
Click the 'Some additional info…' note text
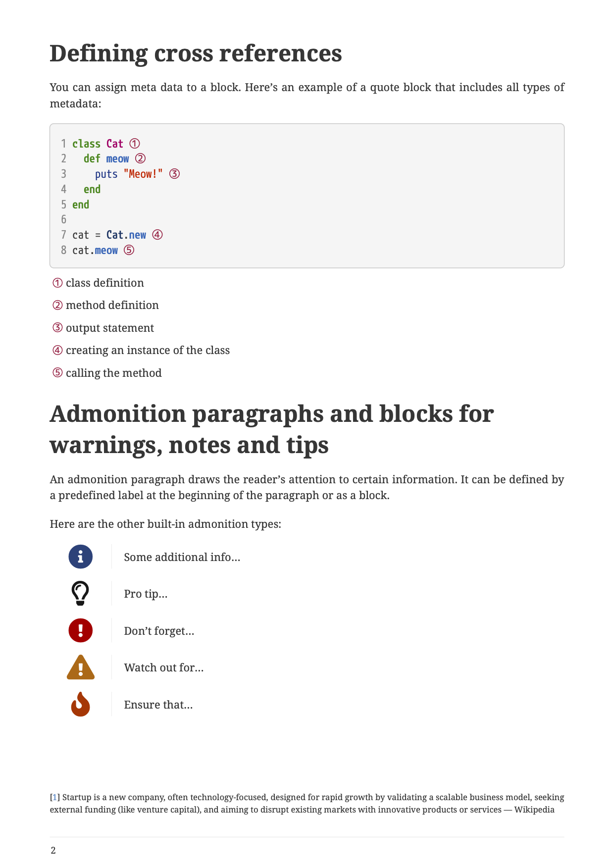click(x=182, y=557)
